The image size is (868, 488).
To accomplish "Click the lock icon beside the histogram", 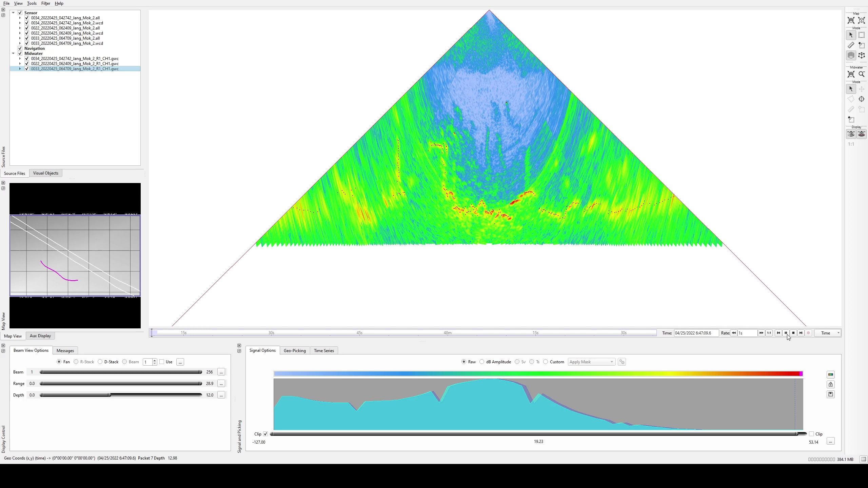I will click(x=831, y=384).
